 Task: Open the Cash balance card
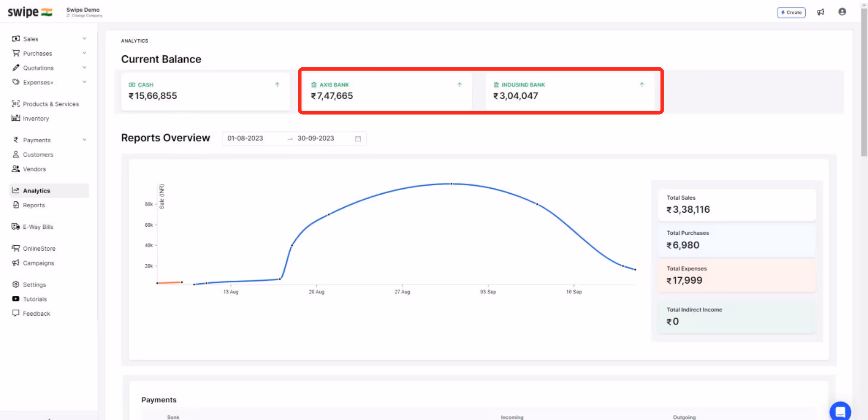pos(205,91)
